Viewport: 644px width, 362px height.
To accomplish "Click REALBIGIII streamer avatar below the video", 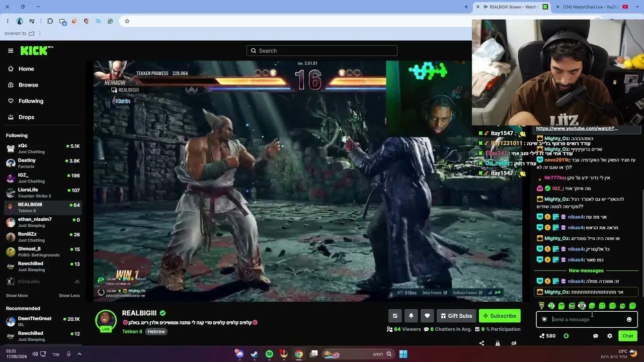I will point(106,320).
